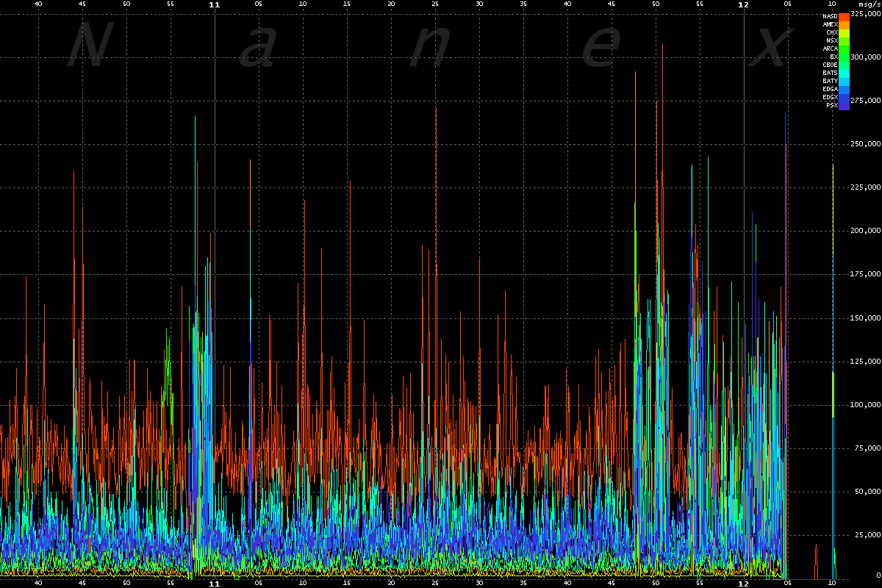Pick the purple PSX color swatch

pos(845,105)
